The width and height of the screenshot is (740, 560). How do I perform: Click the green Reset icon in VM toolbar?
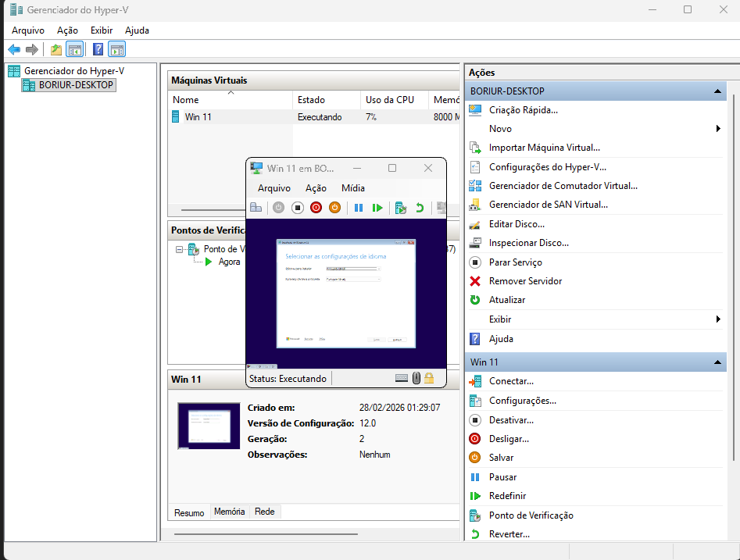377,208
